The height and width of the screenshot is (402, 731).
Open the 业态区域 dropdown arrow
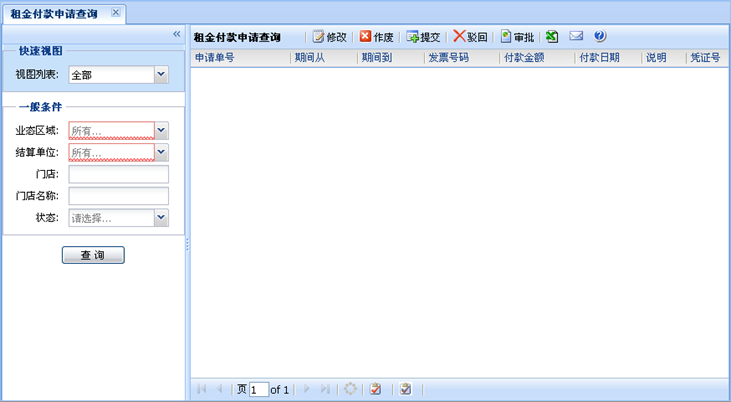coord(161,131)
